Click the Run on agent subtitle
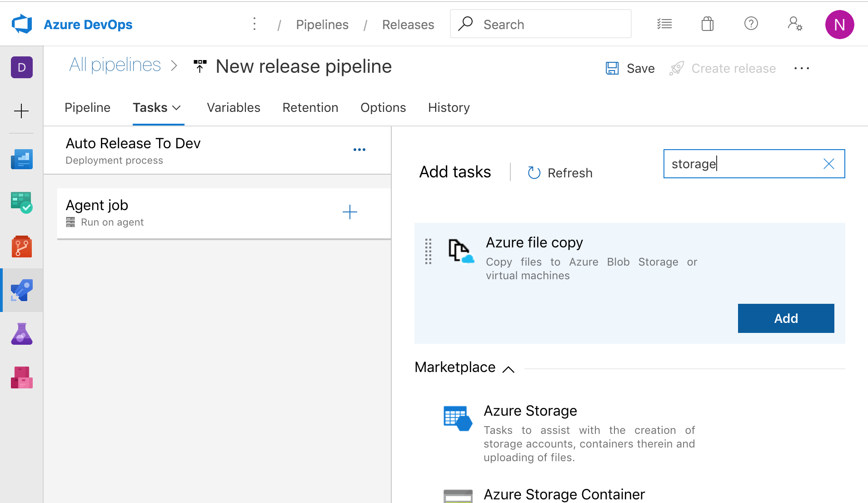The height and width of the screenshot is (503, 868). pos(112,222)
